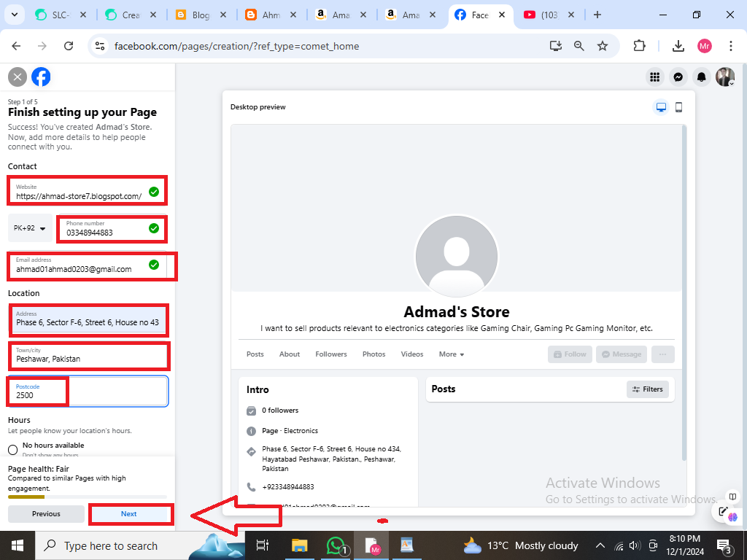
Task: Open Facebook home via the logo
Action: point(41,77)
